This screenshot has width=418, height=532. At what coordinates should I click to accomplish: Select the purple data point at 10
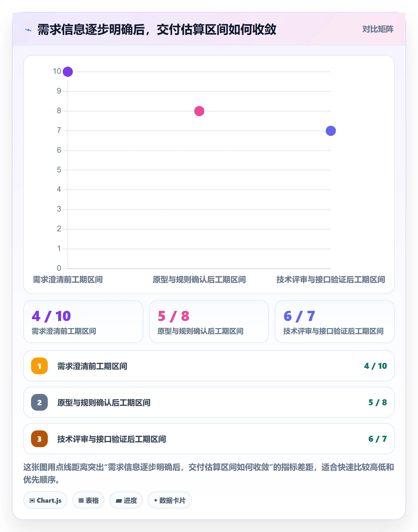68,72
